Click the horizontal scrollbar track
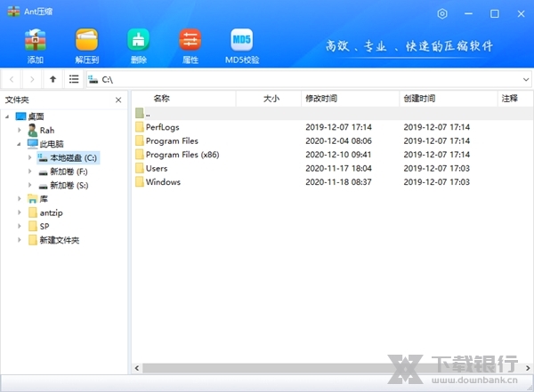This screenshot has width=534, height=392. tap(332, 368)
